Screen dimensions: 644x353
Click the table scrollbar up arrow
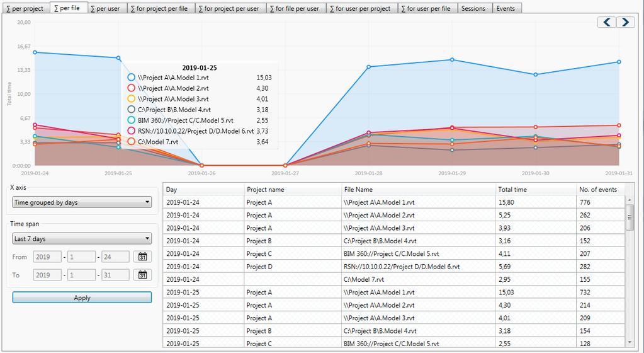click(630, 200)
